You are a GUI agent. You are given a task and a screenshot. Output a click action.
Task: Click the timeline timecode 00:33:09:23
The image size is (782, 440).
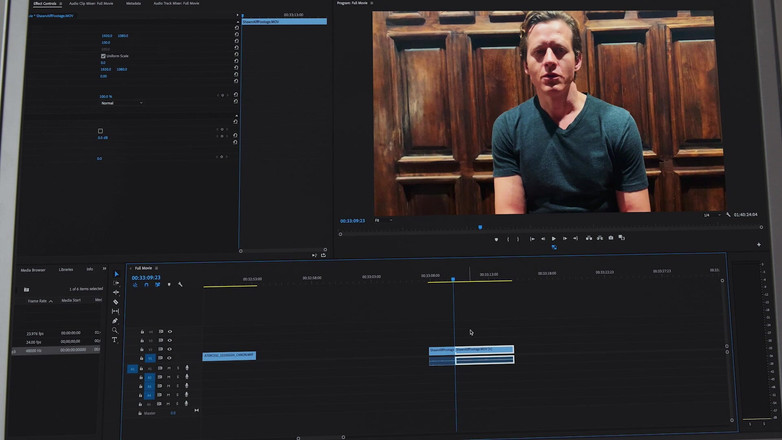(x=147, y=277)
